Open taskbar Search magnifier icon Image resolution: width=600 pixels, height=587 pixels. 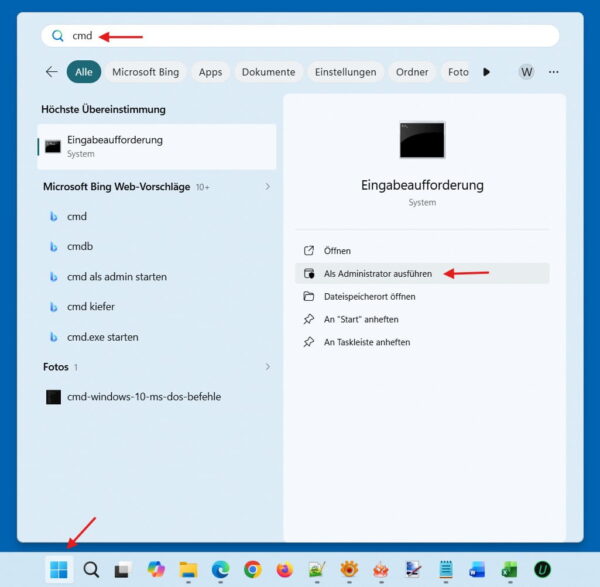pyautogui.click(x=91, y=569)
